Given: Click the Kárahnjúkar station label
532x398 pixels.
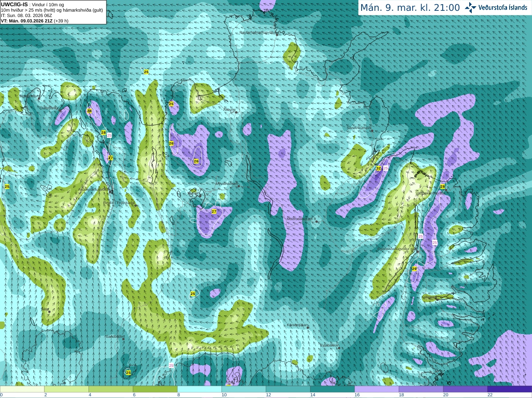Looking at the screenshot, I should [x=297, y=325].
